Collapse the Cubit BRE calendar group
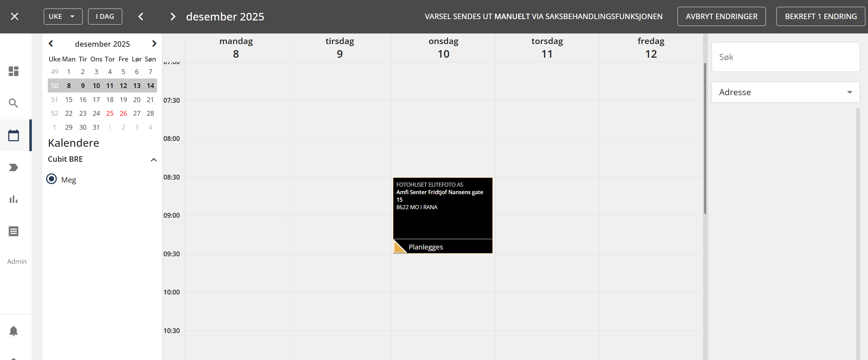This screenshot has height=360, width=868. [x=154, y=160]
